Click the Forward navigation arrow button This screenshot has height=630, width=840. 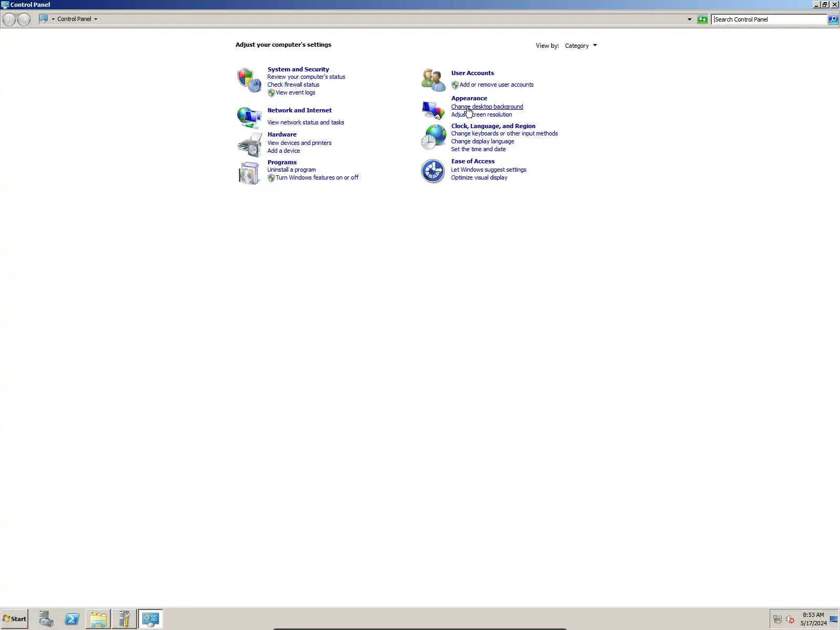click(x=24, y=19)
